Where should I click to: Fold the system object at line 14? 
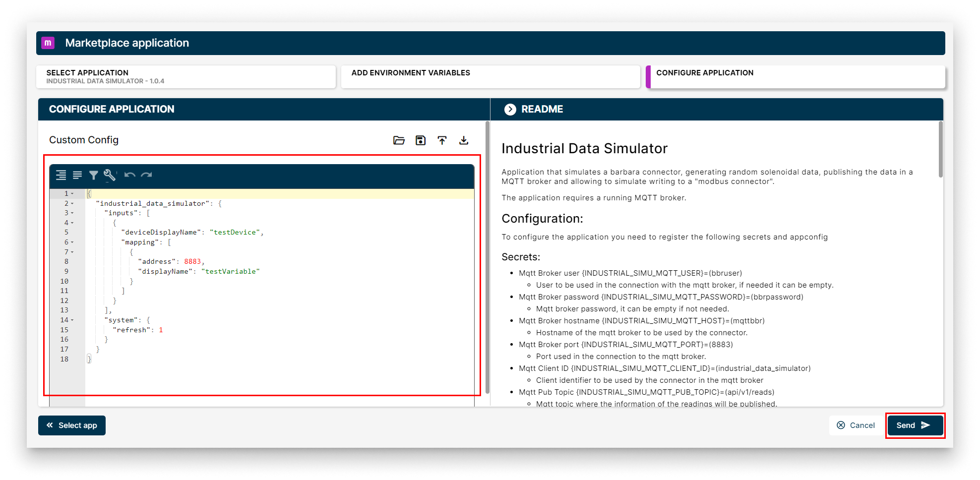tap(72, 320)
